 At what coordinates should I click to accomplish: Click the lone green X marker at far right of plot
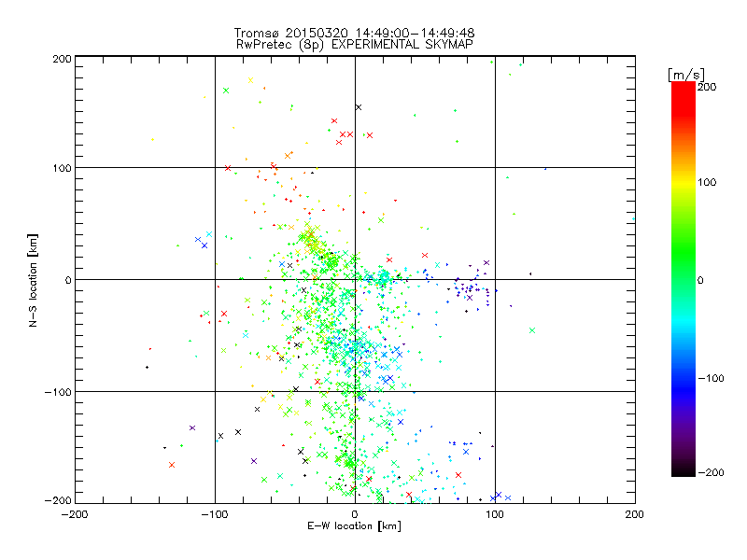[532, 330]
